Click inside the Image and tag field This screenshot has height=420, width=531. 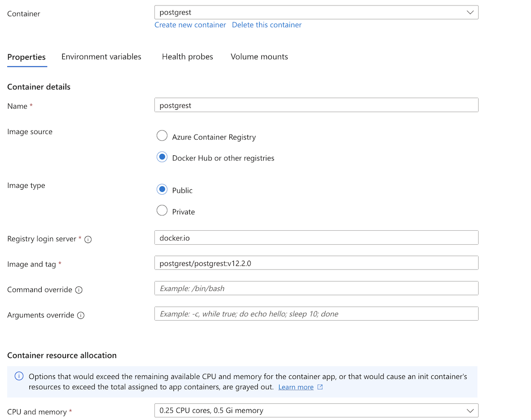tap(316, 263)
